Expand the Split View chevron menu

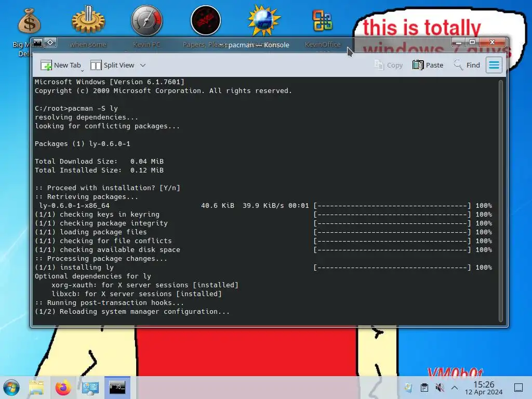143,65
